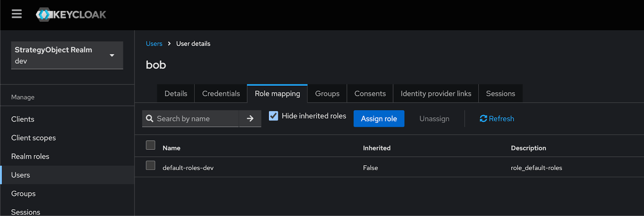Focus the Search by name field
The image size is (644, 216).
point(196,119)
